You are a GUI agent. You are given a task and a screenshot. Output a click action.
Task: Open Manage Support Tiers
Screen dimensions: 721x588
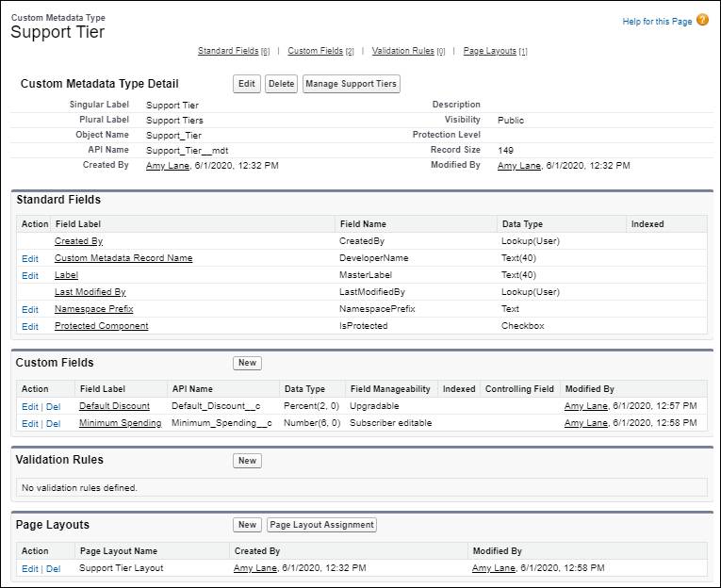coord(352,84)
